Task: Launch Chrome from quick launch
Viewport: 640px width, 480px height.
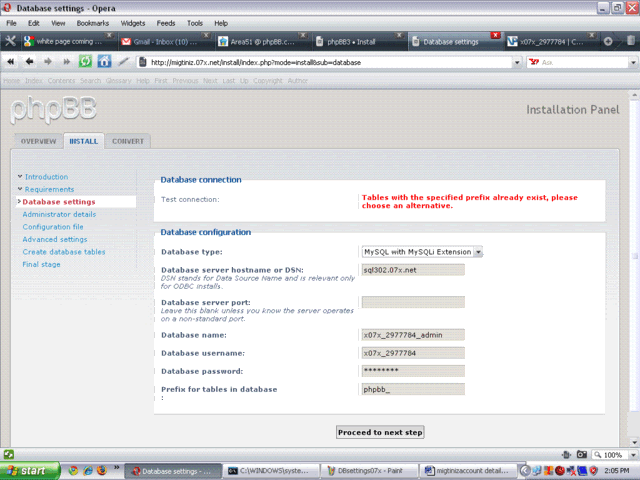Action: pos(73,471)
